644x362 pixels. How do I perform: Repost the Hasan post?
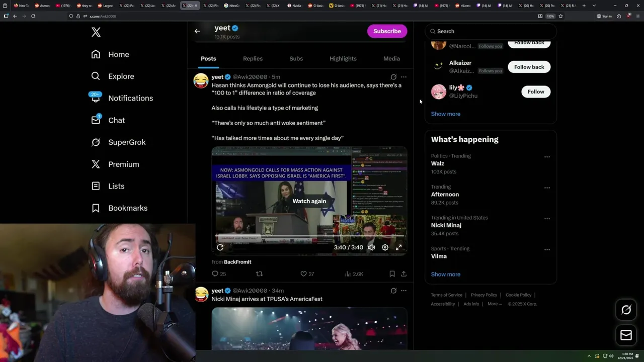point(260,274)
